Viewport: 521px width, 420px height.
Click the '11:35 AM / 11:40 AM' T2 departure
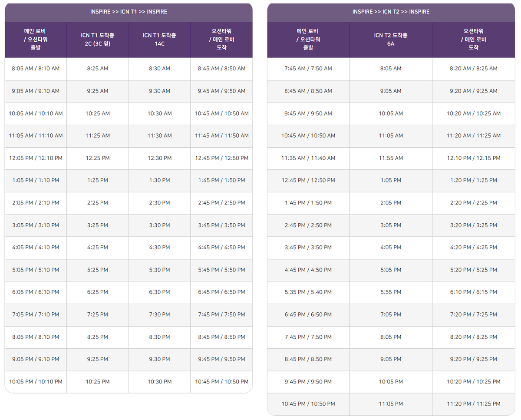click(x=308, y=158)
